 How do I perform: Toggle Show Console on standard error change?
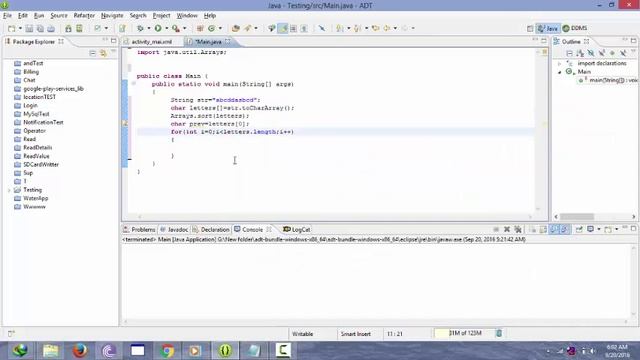point(564,229)
